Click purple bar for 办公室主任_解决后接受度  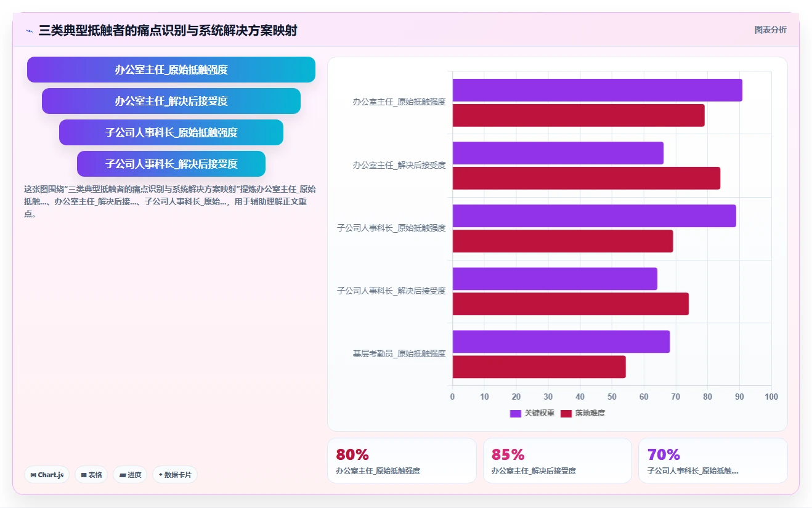558,153
